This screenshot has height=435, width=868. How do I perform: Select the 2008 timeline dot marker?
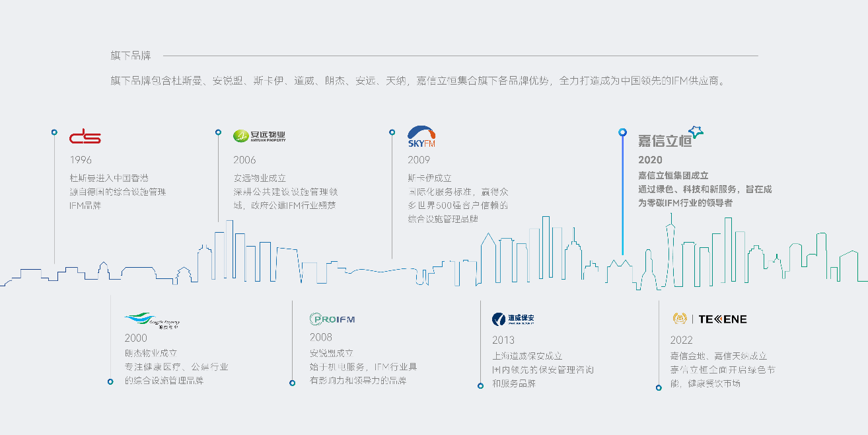tap(292, 382)
